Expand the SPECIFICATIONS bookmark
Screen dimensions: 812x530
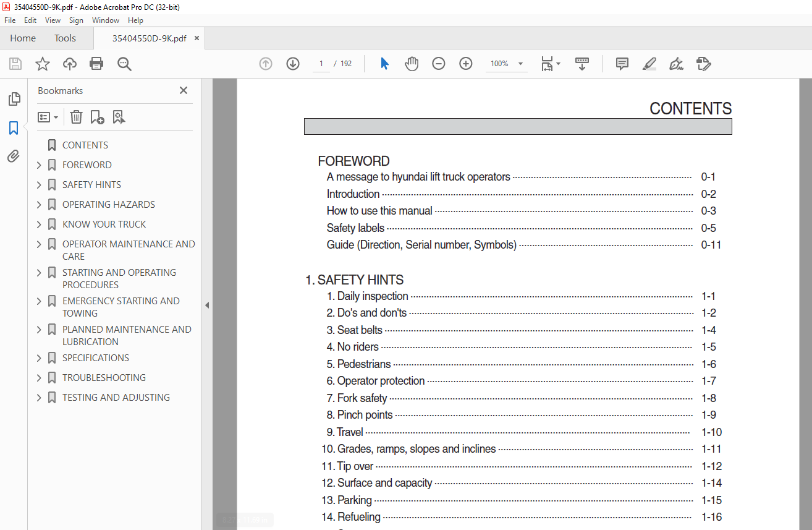[40, 358]
